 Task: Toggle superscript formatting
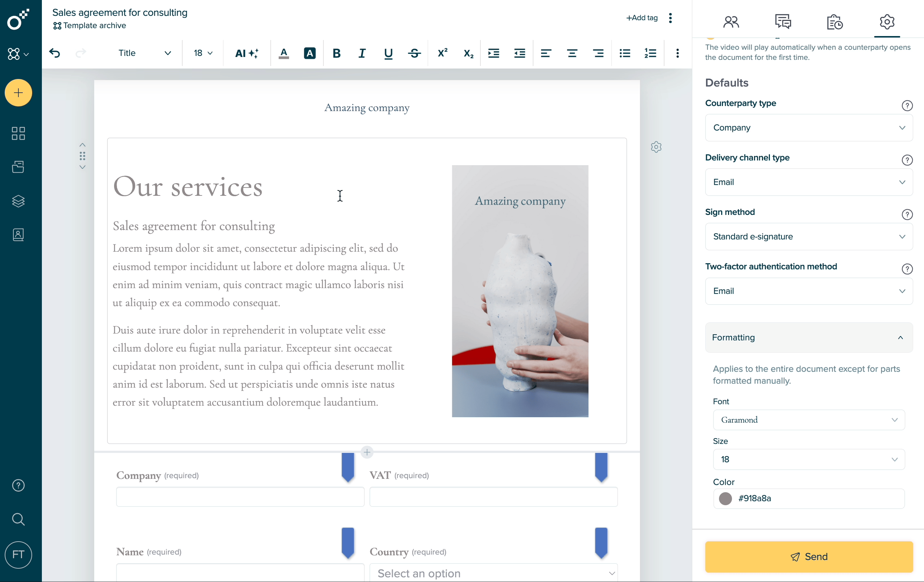441,53
